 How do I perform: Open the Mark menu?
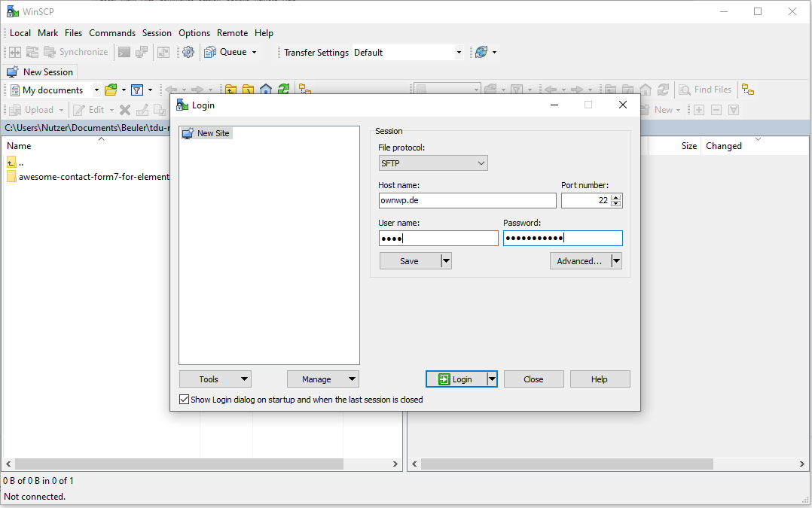pyautogui.click(x=47, y=32)
